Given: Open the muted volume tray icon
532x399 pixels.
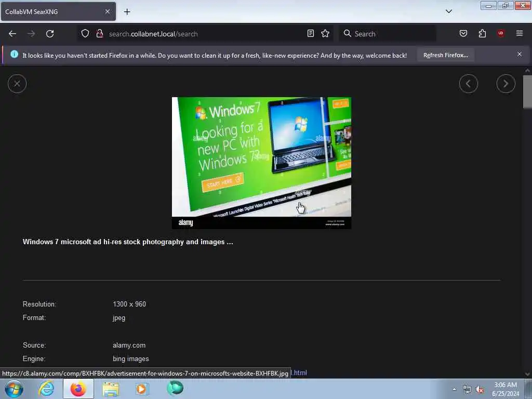Looking at the screenshot, I should (x=480, y=390).
